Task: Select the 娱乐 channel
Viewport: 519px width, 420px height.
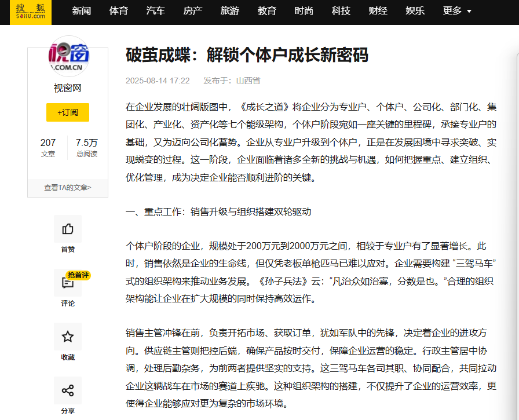Action: (415, 10)
